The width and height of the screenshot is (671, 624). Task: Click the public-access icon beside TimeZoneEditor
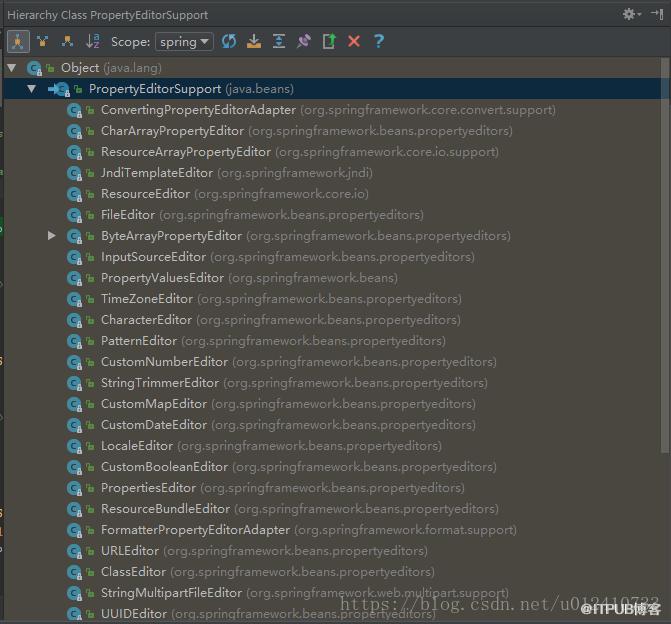[x=90, y=299]
